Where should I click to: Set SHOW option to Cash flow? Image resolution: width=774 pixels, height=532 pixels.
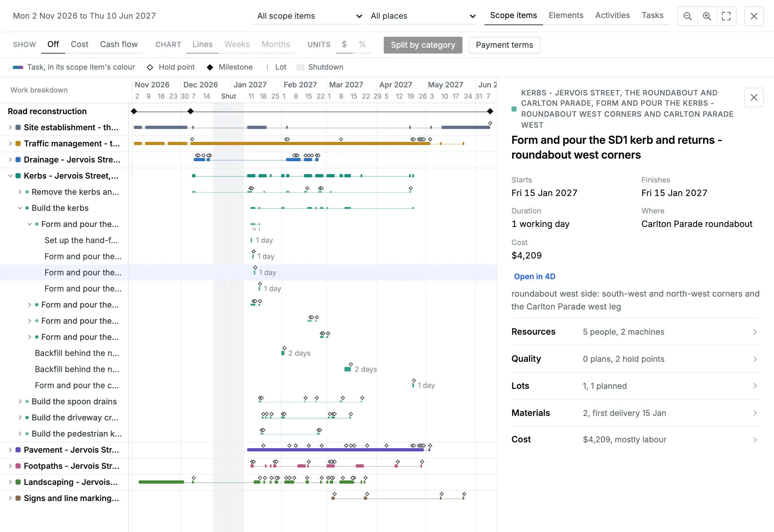(x=119, y=44)
